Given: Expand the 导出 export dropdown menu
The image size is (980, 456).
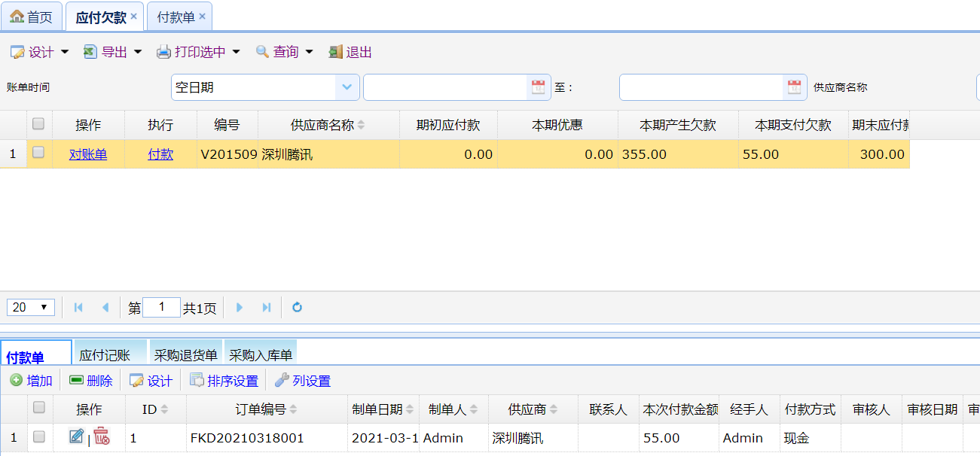Looking at the screenshot, I should click(113, 52).
